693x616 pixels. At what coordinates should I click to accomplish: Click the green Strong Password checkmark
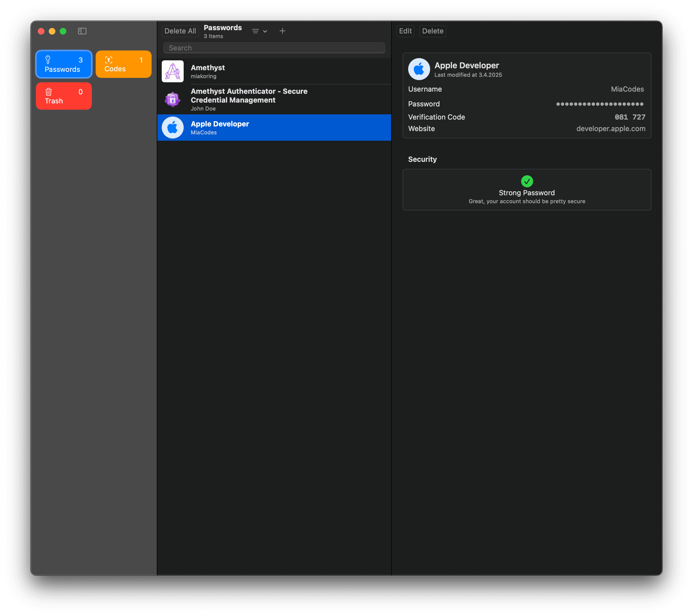[527, 181]
